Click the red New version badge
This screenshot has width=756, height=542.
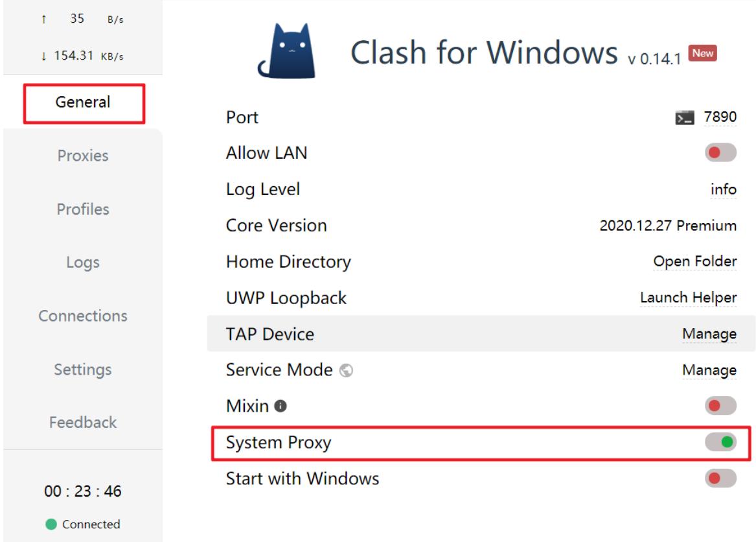(702, 53)
